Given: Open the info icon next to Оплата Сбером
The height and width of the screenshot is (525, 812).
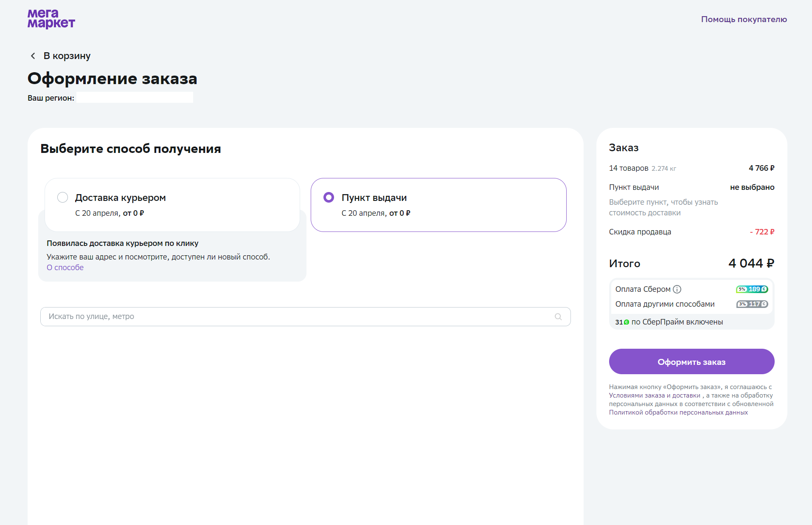Looking at the screenshot, I should (677, 289).
